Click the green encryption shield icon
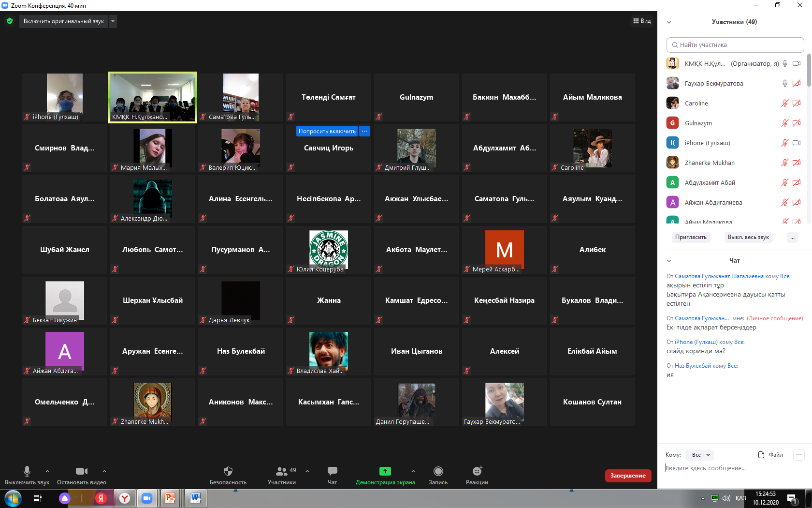 pyautogui.click(x=10, y=21)
